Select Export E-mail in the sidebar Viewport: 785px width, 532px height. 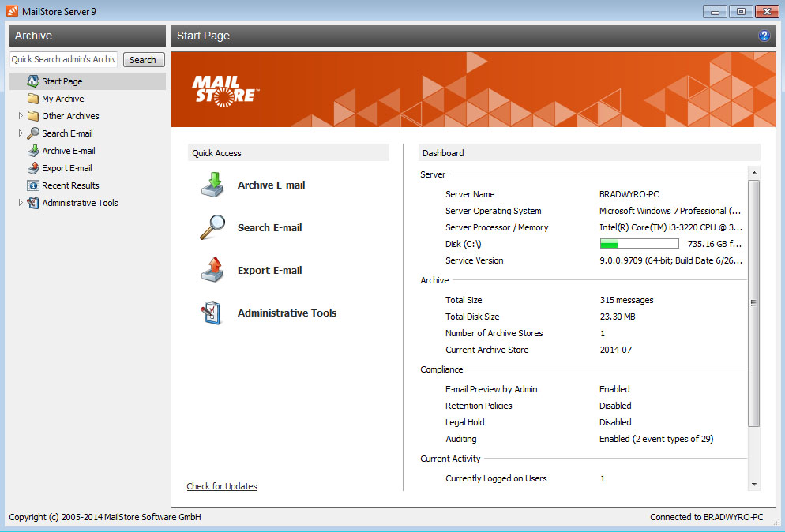(x=66, y=168)
